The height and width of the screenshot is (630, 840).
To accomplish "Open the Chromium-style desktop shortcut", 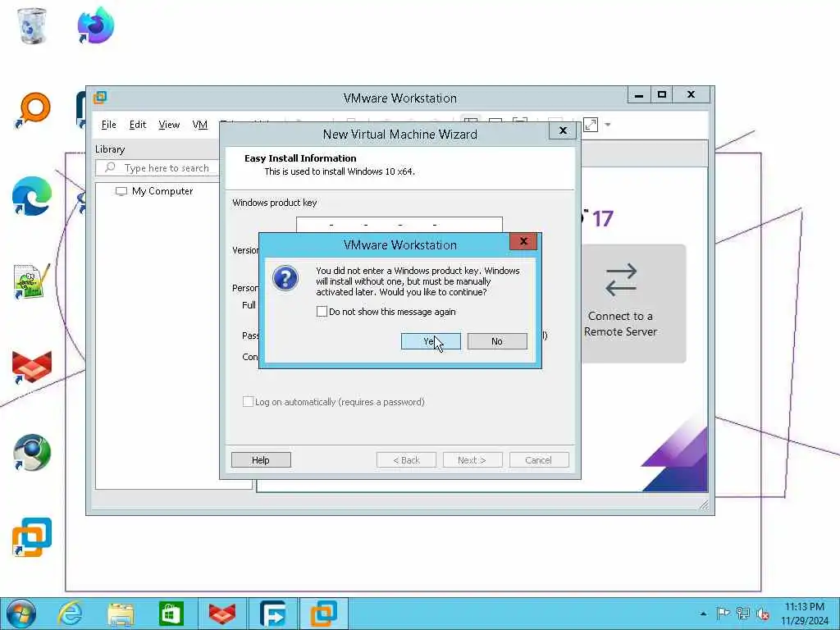I will [32, 453].
